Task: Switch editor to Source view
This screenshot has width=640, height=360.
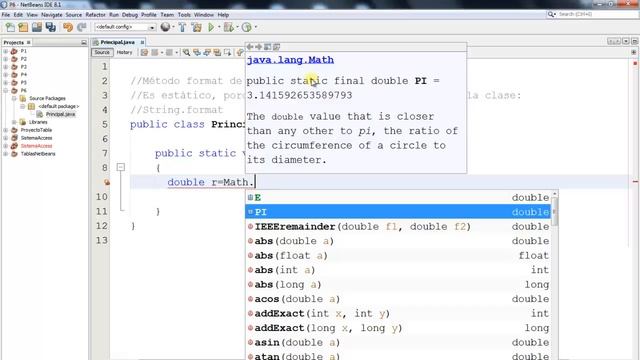Action: pos(102,53)
